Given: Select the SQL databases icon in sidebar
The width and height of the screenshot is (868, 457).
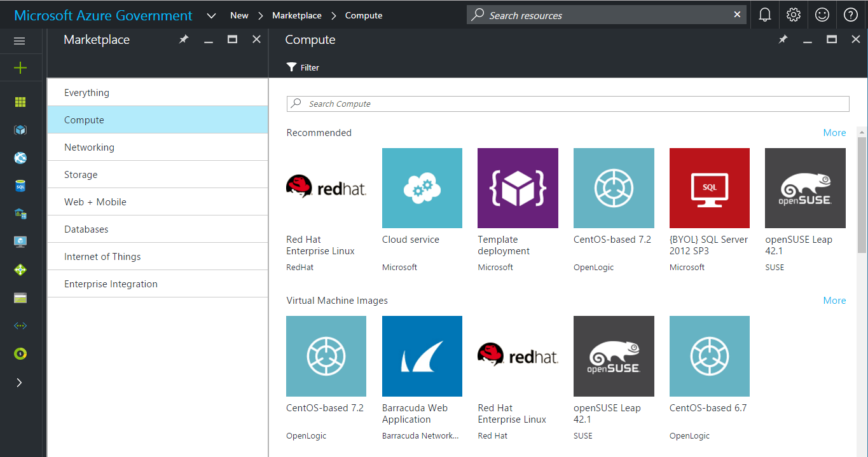Looking at the screenshot, I should click(20, 186).
